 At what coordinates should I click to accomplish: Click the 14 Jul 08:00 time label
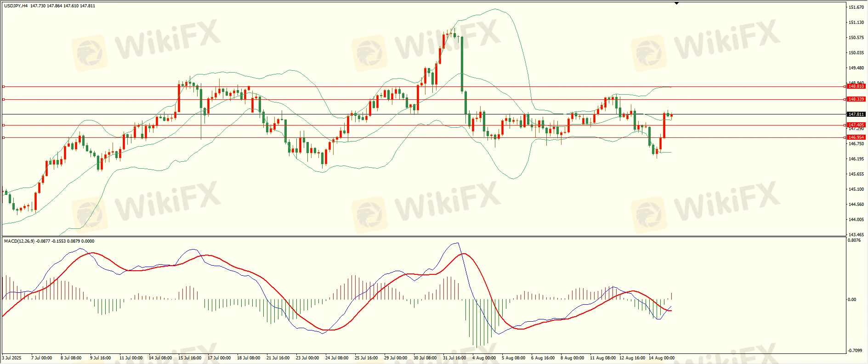[160, 358]
